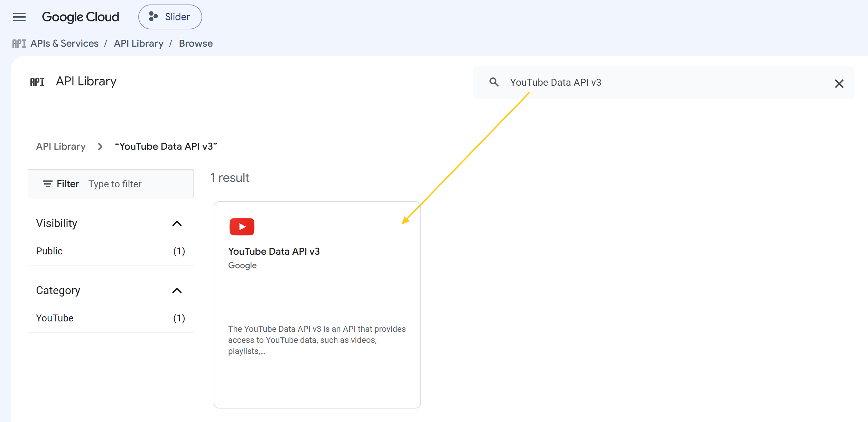868x422 pixels.
Task: Click the 1 result count text
Action: coord(230,178)
